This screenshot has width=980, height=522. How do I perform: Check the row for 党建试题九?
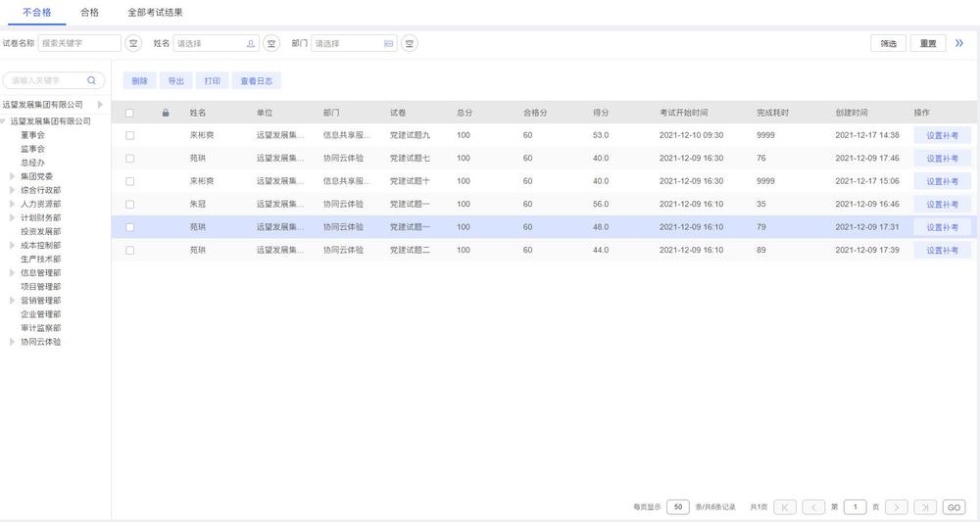pyautogui.click(x=129, y=135)
